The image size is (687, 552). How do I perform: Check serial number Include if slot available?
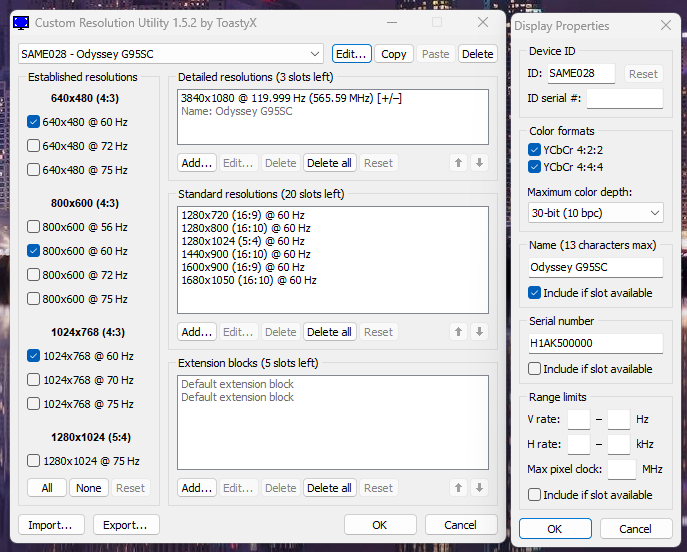535,369
